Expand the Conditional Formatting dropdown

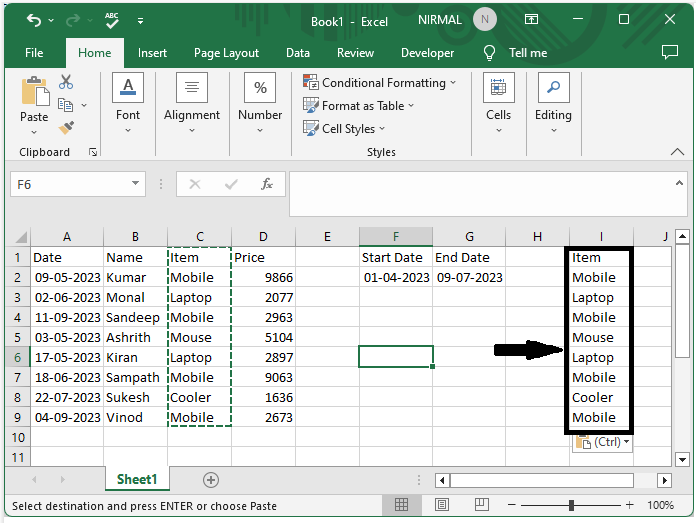coord(379,83)
